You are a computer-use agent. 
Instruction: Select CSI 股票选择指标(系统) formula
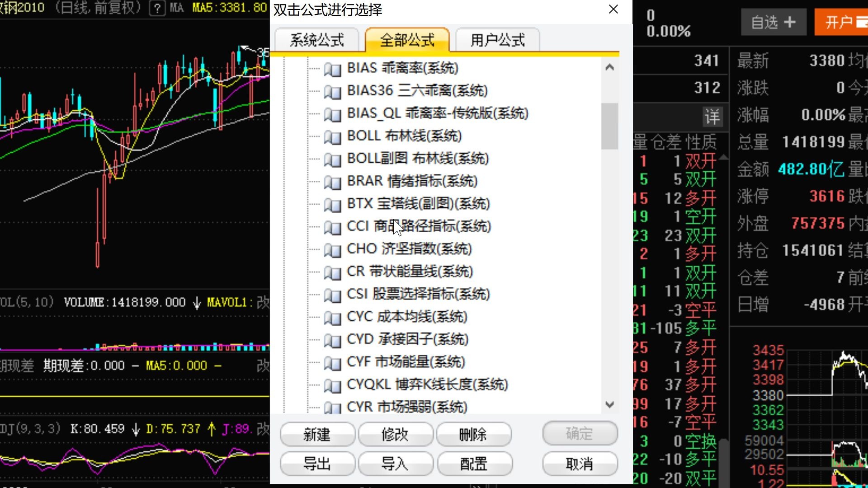pyautogui.click(x=419, y=294)
